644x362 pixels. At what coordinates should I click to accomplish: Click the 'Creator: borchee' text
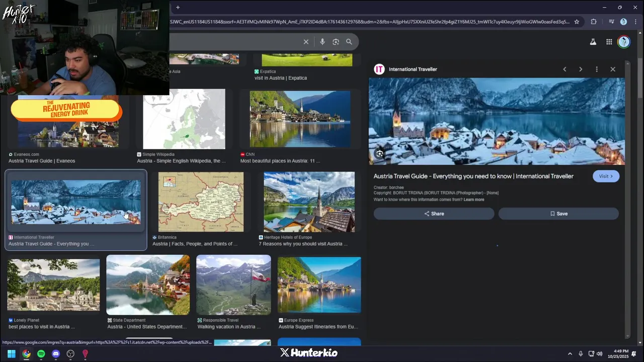coord(388,188)
